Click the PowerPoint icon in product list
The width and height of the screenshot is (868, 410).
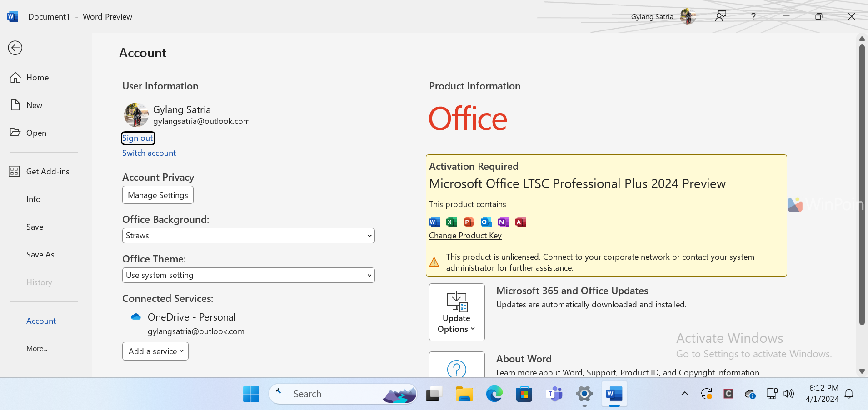click(x=469, y=222)
